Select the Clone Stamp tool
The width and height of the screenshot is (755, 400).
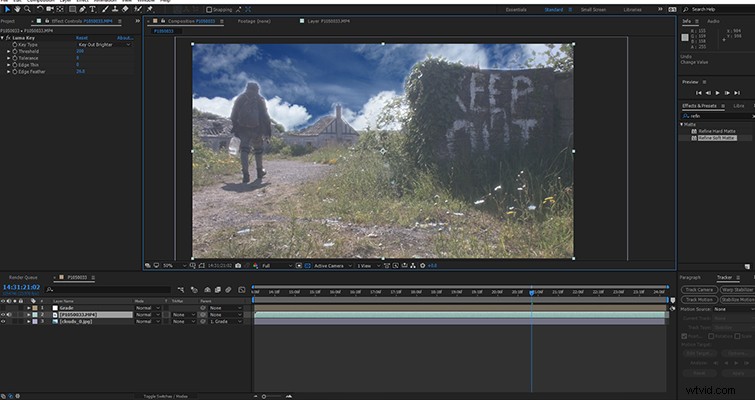115,9
